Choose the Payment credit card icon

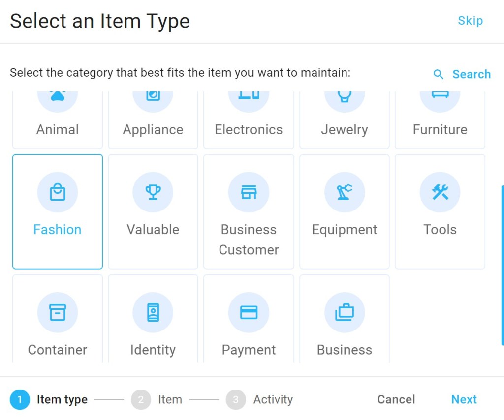tap(249, 312)
